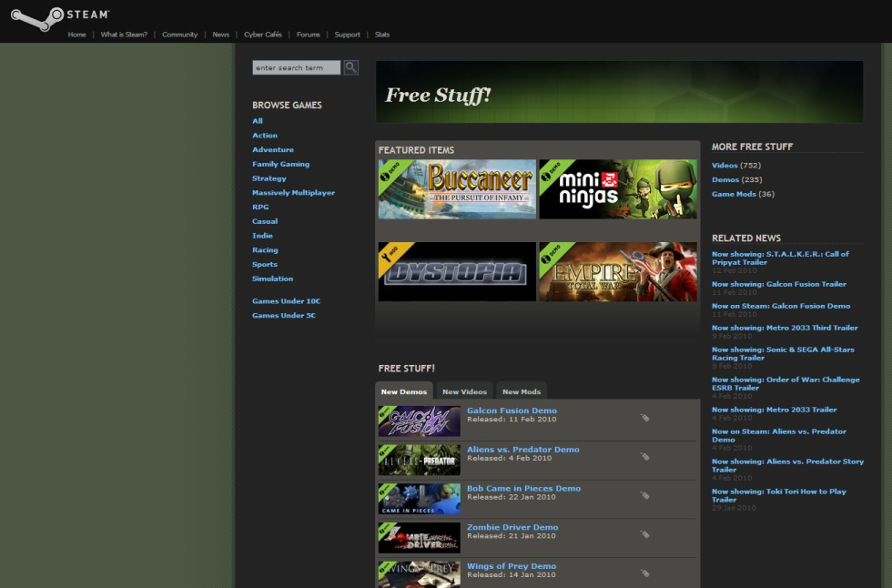Open Galcon Fusion Demo title link
892x588 pixels.
tap(512, 411)
